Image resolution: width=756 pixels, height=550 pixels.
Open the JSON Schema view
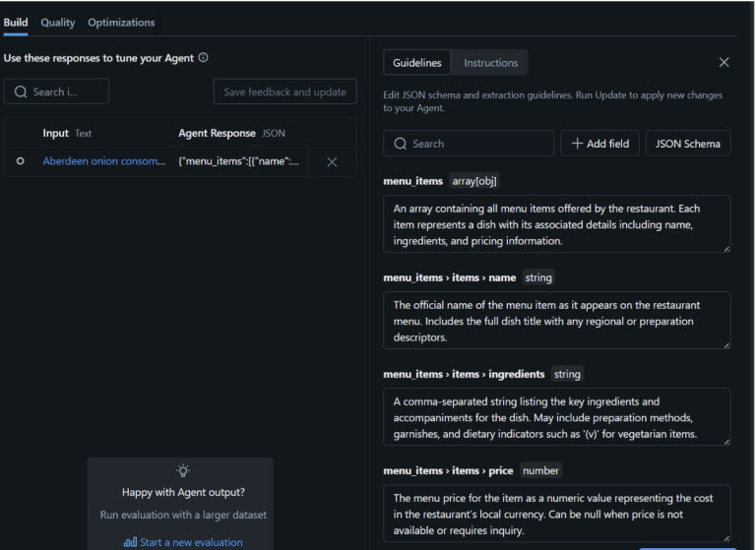[x=688, y=144]
